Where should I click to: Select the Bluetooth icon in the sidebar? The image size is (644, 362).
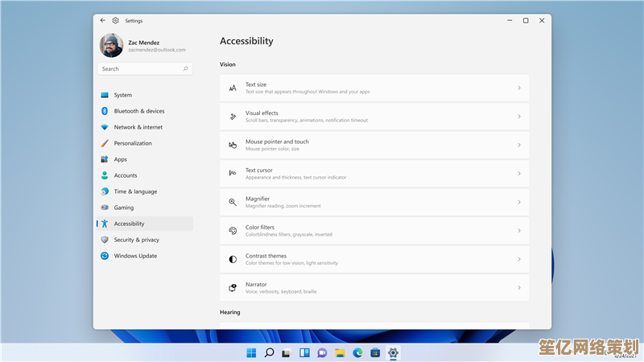coord(105,111)
